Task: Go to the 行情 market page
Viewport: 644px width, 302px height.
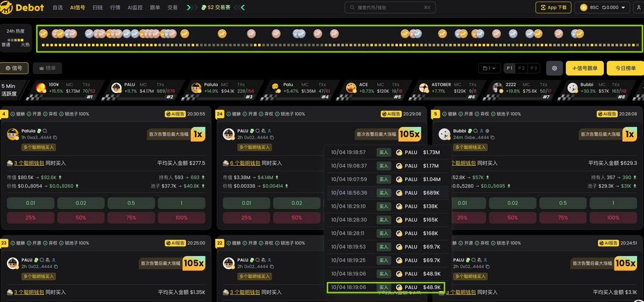Action: coord(115,8)
